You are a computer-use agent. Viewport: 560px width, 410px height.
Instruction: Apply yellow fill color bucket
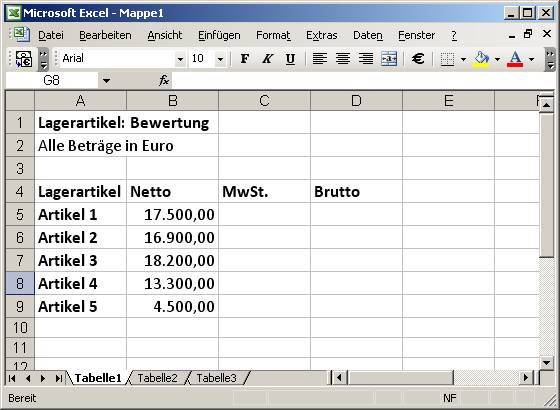click(x=481, y=59)
